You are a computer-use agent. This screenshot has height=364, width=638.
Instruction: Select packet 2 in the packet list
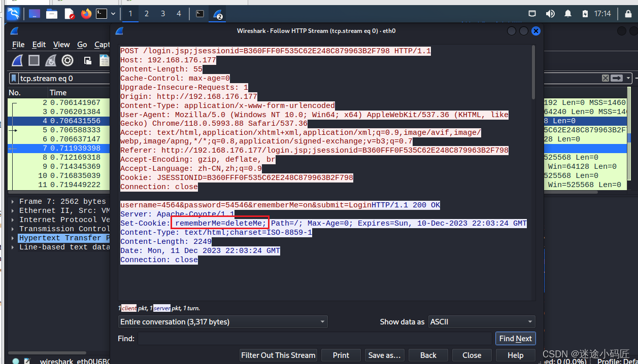(x=58, y=102)
